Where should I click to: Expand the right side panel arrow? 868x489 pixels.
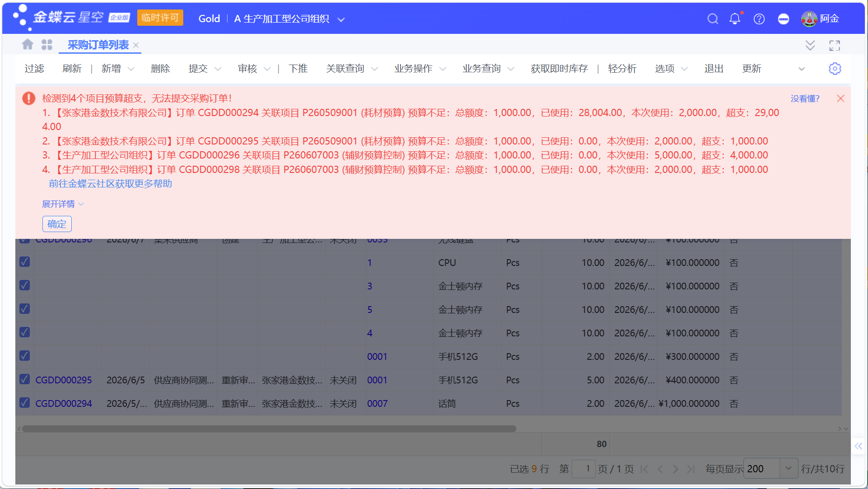[x=858, y=446]
